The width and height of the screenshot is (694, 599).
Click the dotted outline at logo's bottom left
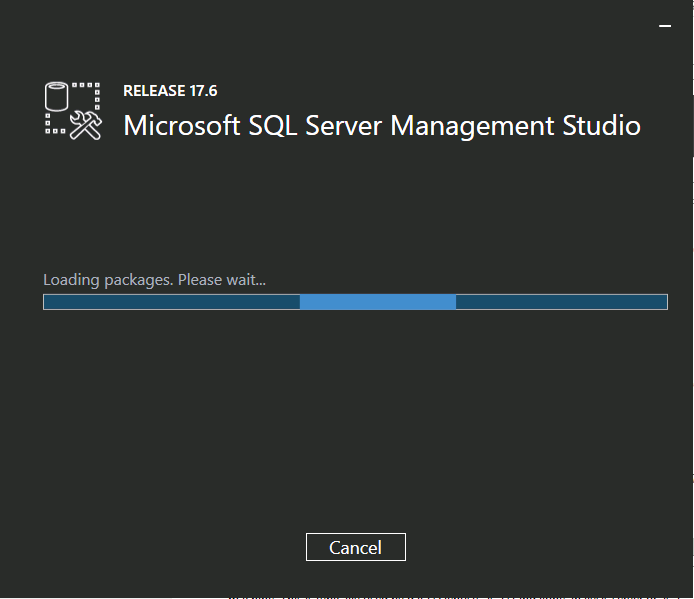55,124
